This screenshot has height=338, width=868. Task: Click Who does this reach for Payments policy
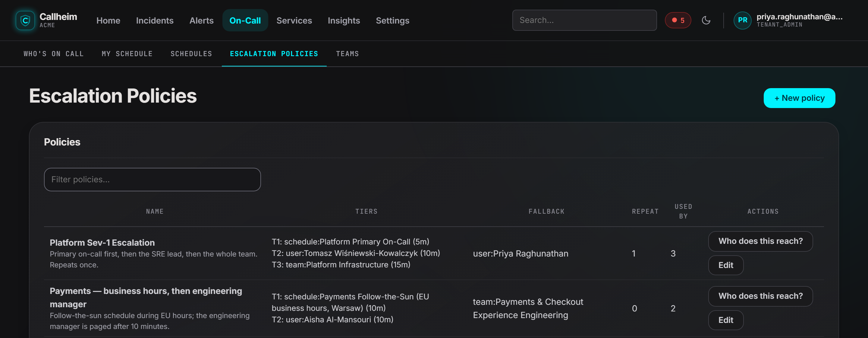click(760, 296)
